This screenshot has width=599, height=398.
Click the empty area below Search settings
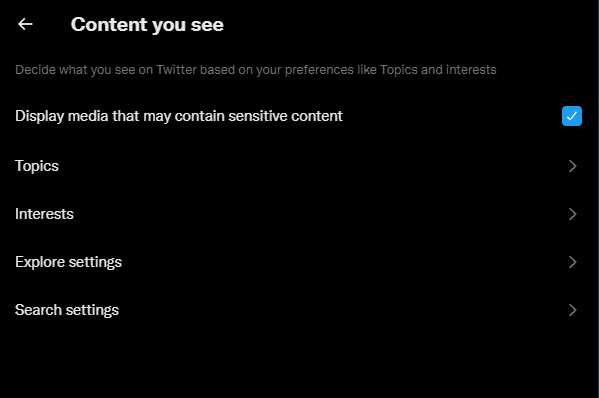(298, 366)
